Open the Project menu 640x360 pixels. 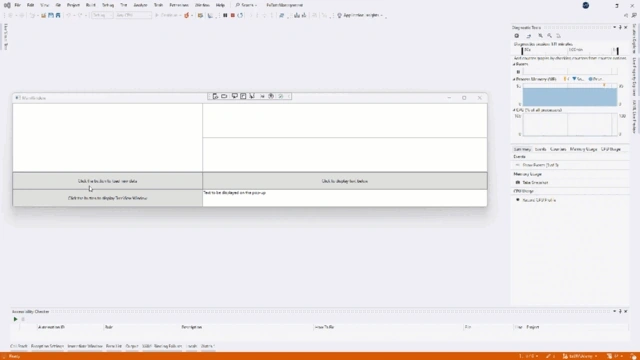click(73, 5)
